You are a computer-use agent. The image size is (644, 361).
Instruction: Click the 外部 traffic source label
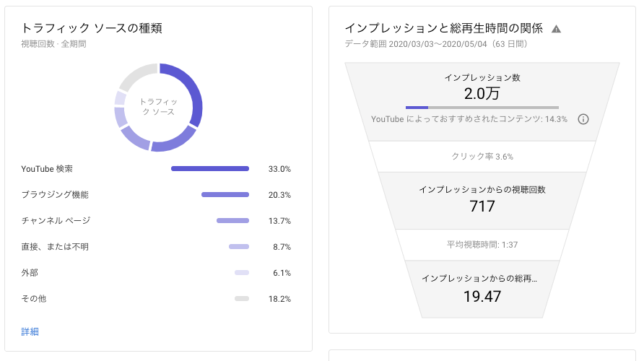point(30,273)
